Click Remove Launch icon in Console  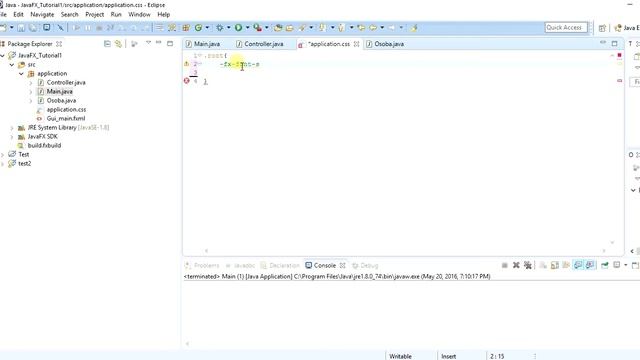516,265
